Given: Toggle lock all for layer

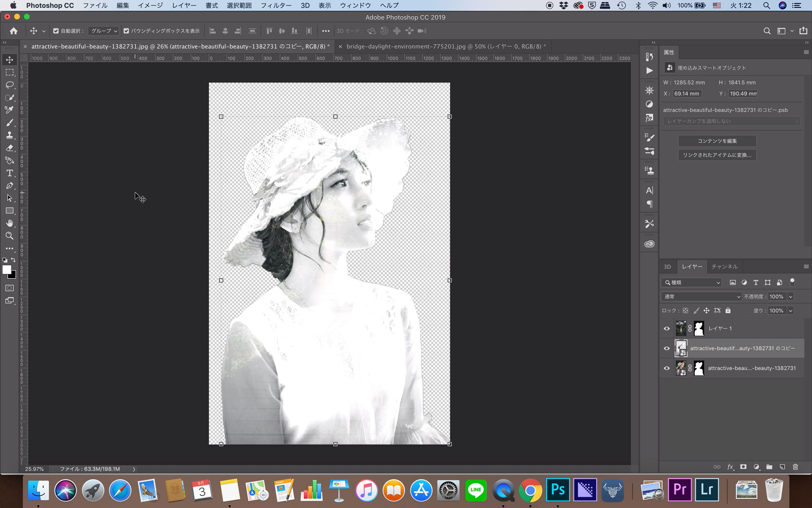Looking at the screenshot, I should [x=728, y=310].
